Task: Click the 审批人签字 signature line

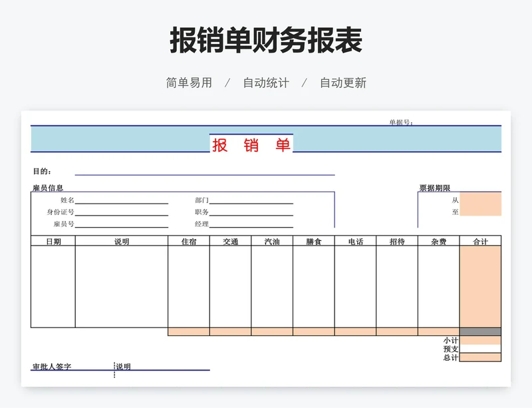Action: pos(72,367)
